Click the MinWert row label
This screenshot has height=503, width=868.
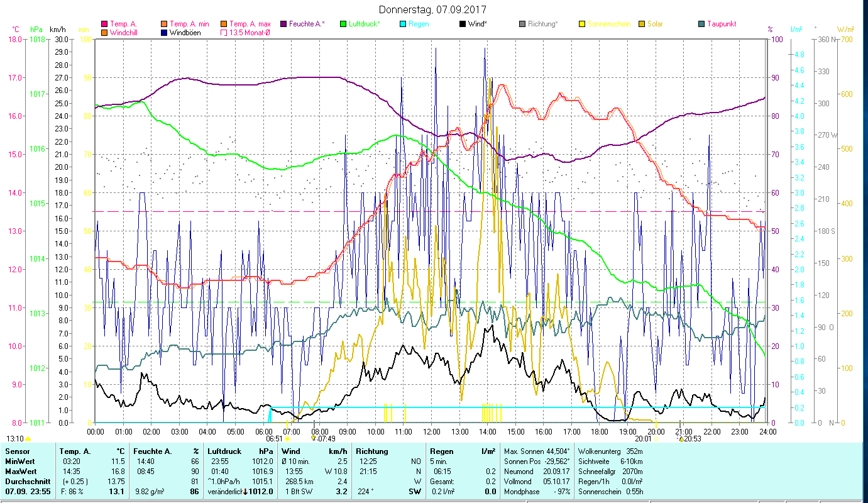pos(20,462)
